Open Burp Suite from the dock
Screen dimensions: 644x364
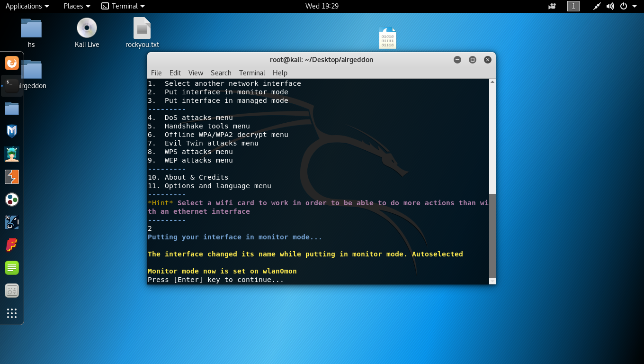12,177
